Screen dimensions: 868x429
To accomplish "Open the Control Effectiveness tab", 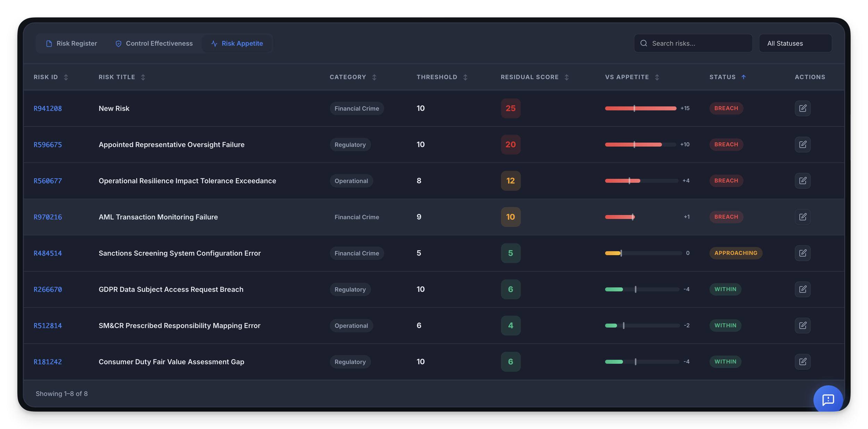I will (x=154, y=43).
